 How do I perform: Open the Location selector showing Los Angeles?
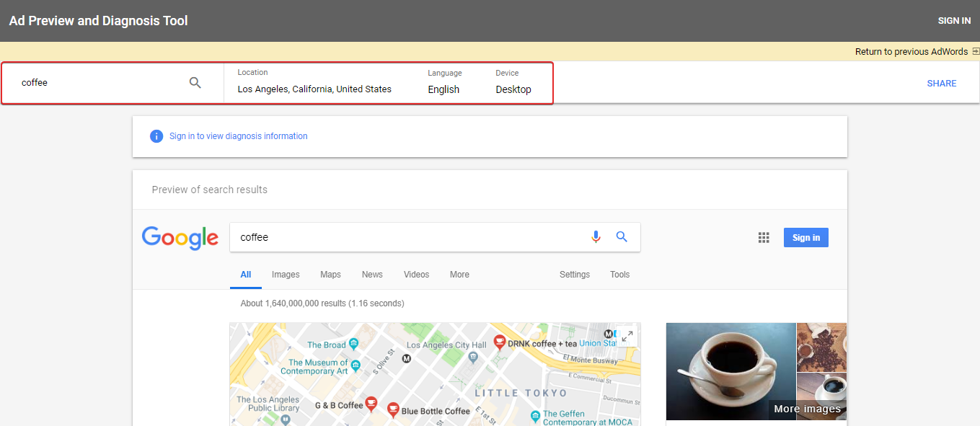click(314, 82)
